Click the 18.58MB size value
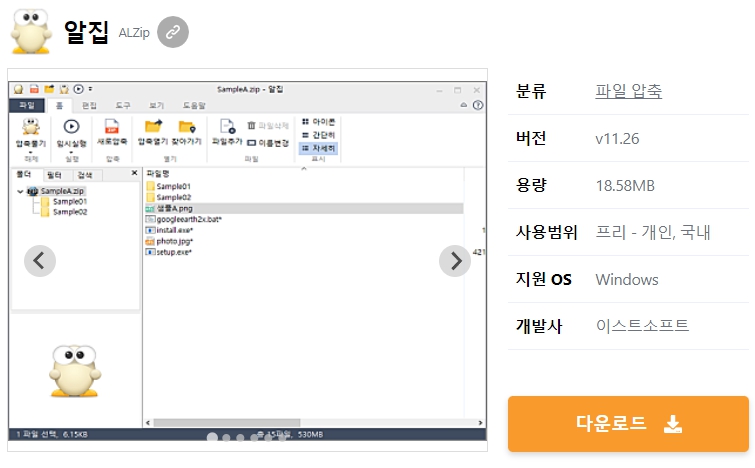755x468 pixels. click(x=625, y=185)
